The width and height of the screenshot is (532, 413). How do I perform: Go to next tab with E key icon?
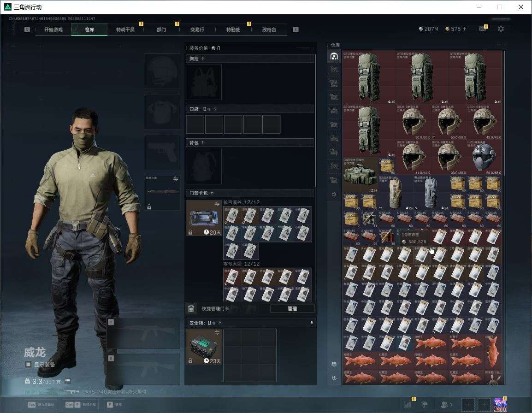[x=296, y=29]
